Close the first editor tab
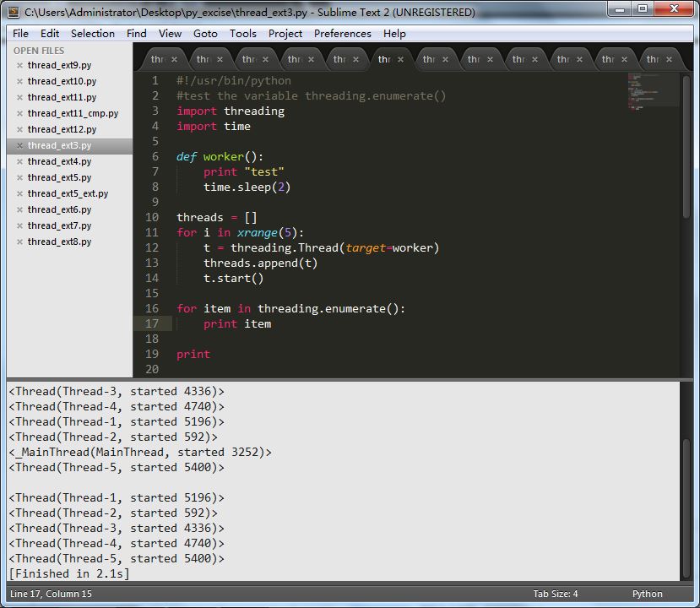This screenshot has height=608, width=700. pos(174,59)
